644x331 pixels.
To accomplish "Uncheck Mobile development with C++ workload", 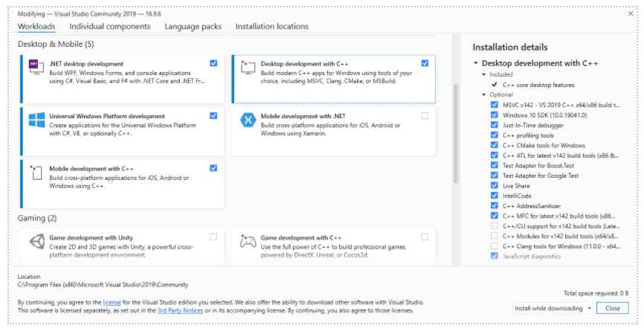I will click(213, 168).
